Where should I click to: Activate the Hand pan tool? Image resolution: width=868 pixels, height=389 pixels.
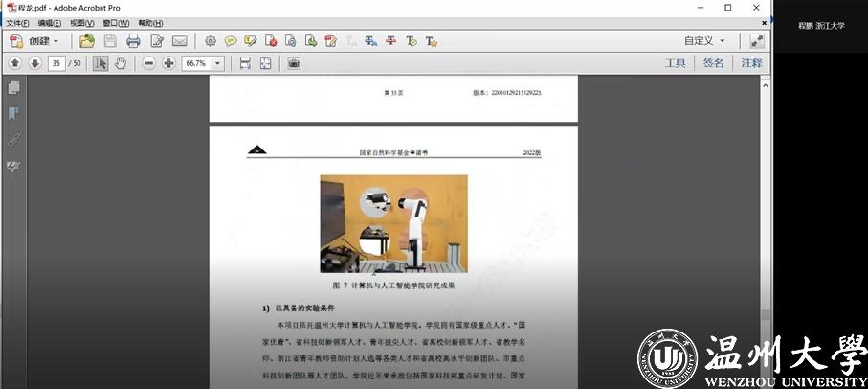click(x=121, y=63)
